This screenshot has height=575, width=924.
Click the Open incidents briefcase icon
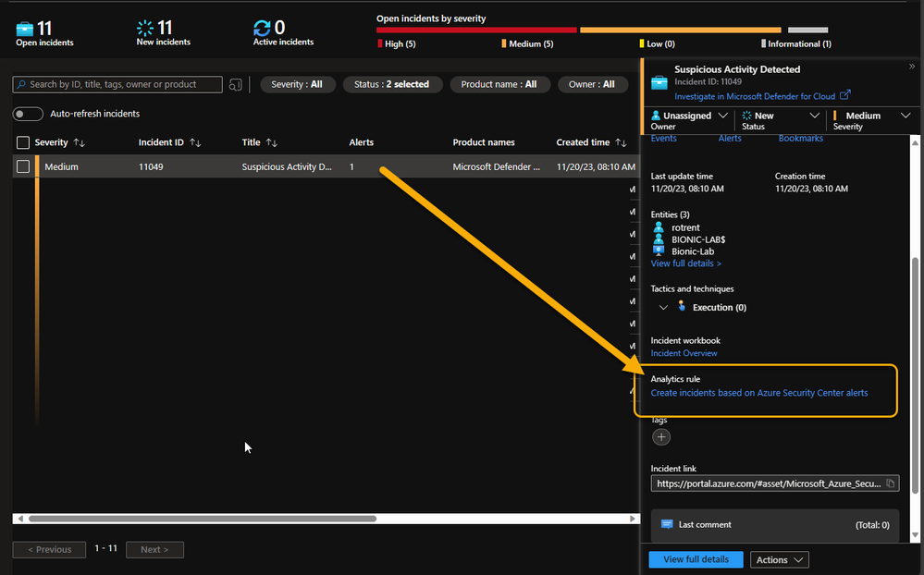pos(25,29)
